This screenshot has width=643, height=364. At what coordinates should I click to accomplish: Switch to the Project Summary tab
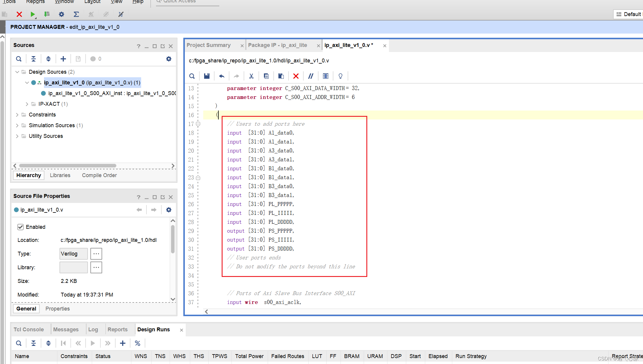tap(209, 45)
